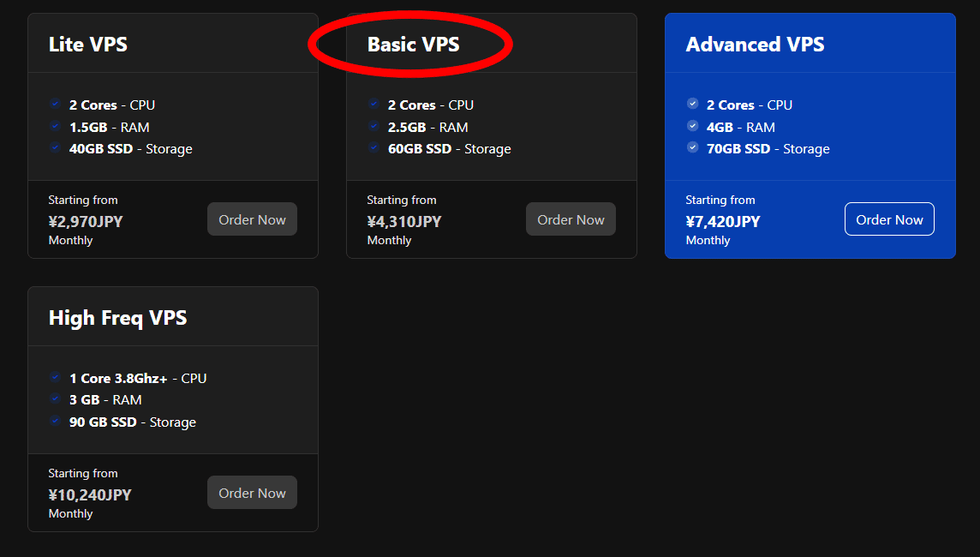
Task: Click the checkmark beside 60GB SSD Storage
Action: (x=374, y=147)
